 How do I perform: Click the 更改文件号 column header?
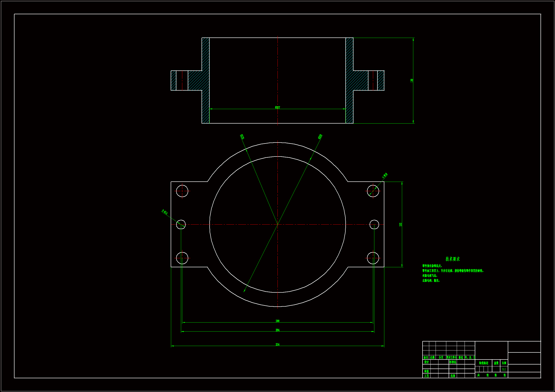click(x=451, y=357)
